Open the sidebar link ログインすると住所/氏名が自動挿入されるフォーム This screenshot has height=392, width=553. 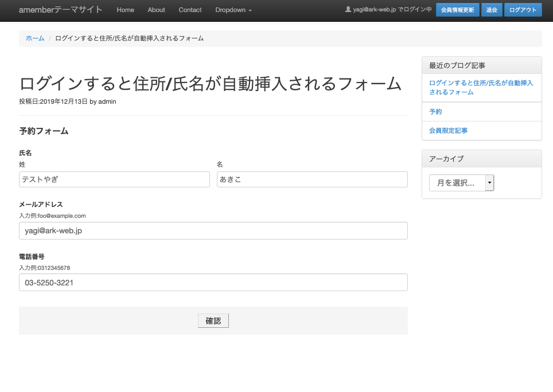481,87
